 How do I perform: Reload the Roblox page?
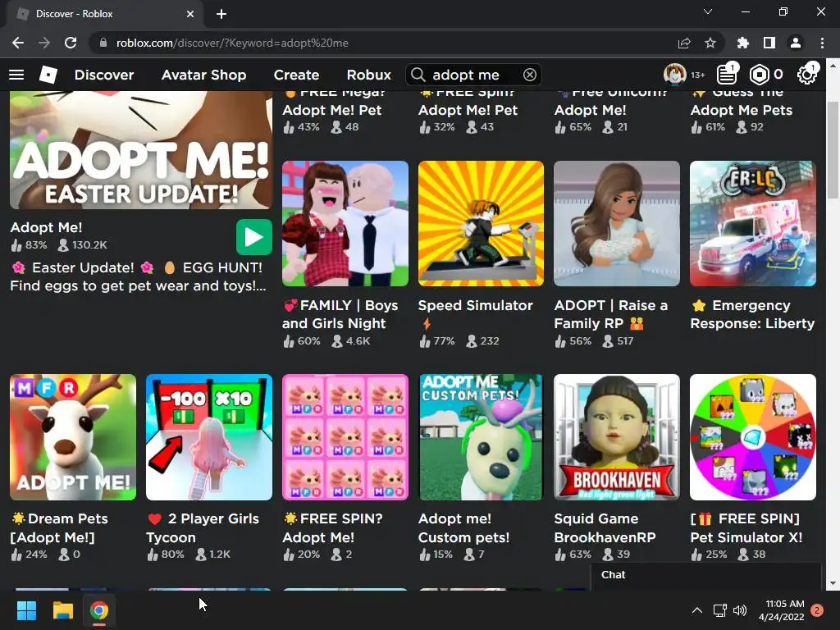point(71,43)
